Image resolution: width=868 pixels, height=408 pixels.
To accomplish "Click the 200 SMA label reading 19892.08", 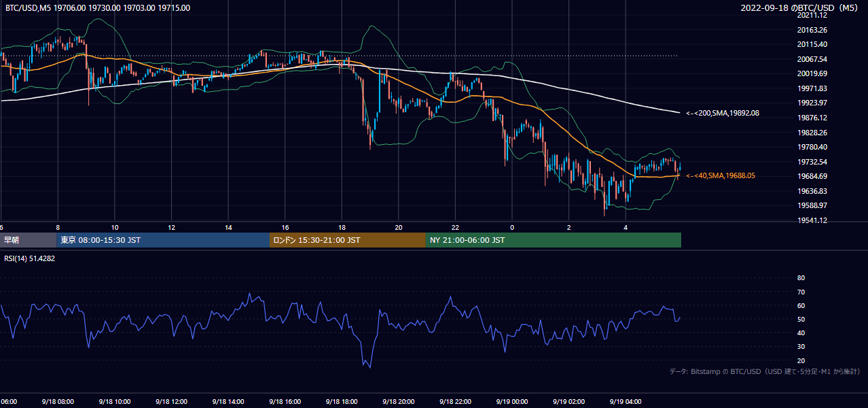I will [723, 113].
